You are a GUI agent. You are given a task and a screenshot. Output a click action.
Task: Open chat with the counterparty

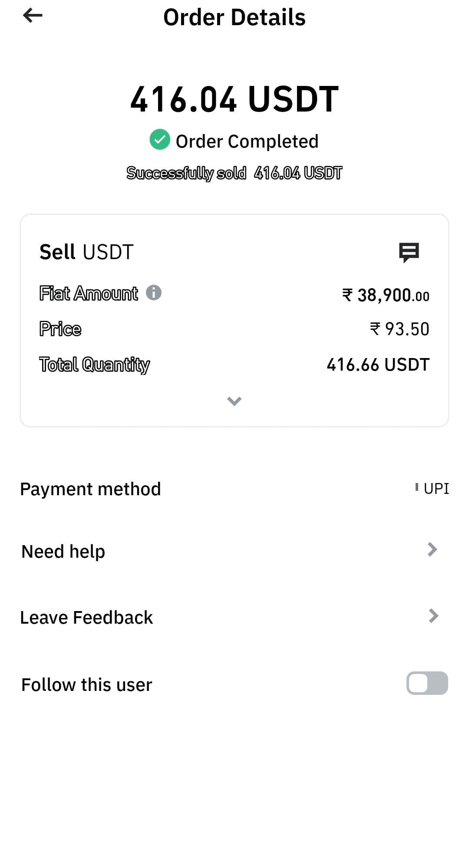[409, 252]
